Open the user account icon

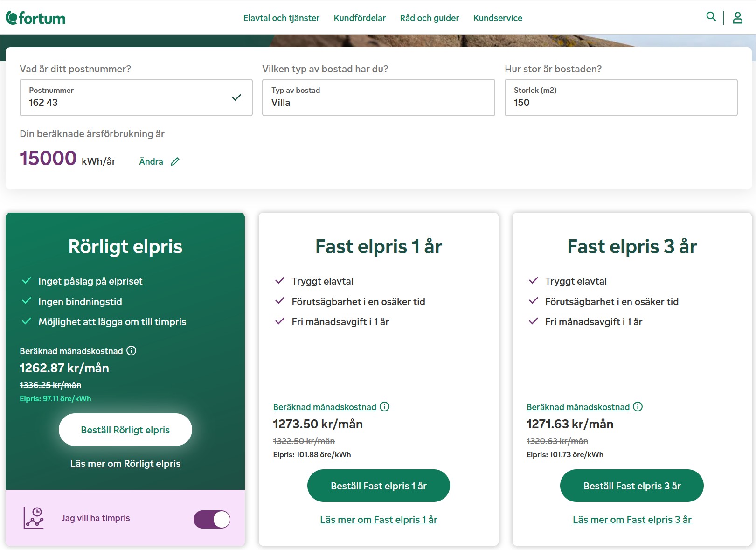[737, 18]
